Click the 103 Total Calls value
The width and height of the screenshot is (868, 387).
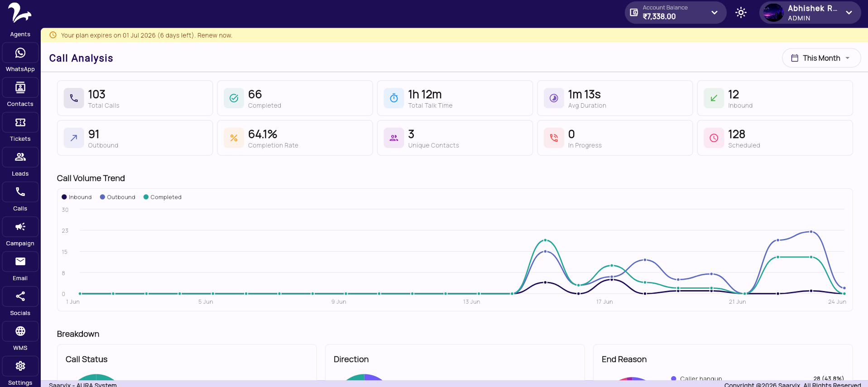pyautogui.click(x=97, y=94)
